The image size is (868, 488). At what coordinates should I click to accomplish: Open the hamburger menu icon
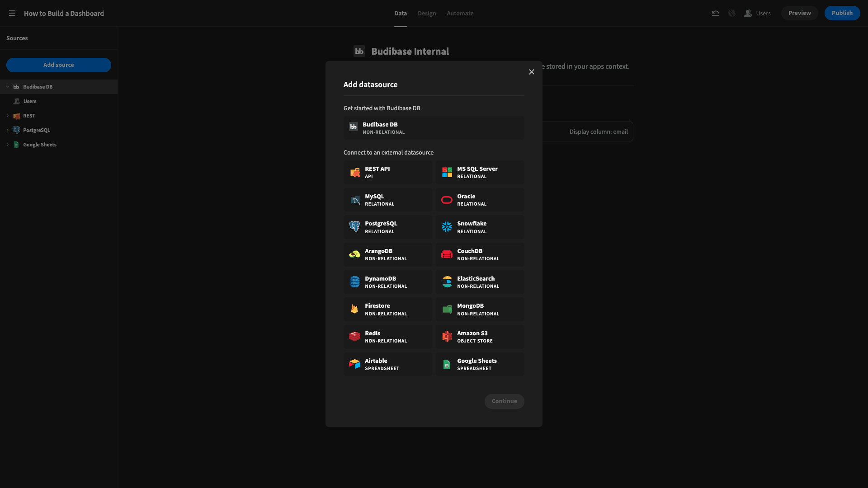tap(12, 14)
